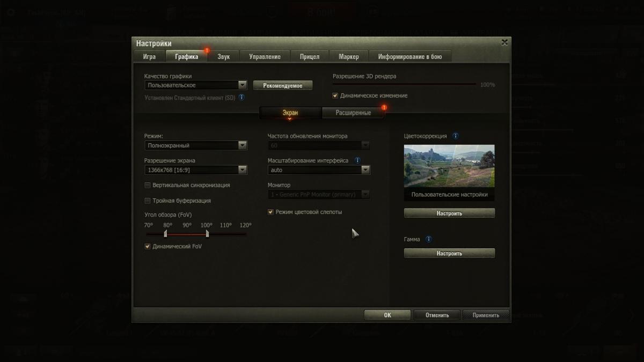Enable Тройная буферизация checkbox
The height and width of the screenshot is (362, 644).
coord(148,201)
